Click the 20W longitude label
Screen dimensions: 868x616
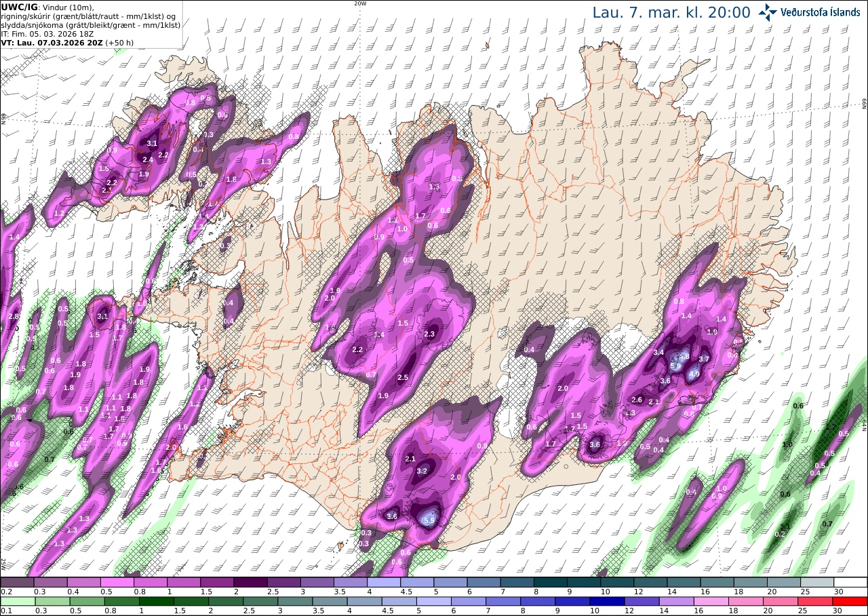[x=360, y=3]
